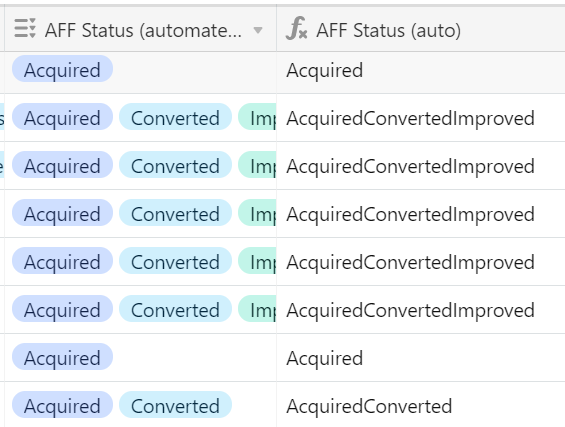Click the Acquired tag in the last row
This screenshot has height=427, width=565.
click(x=62, y=405)
